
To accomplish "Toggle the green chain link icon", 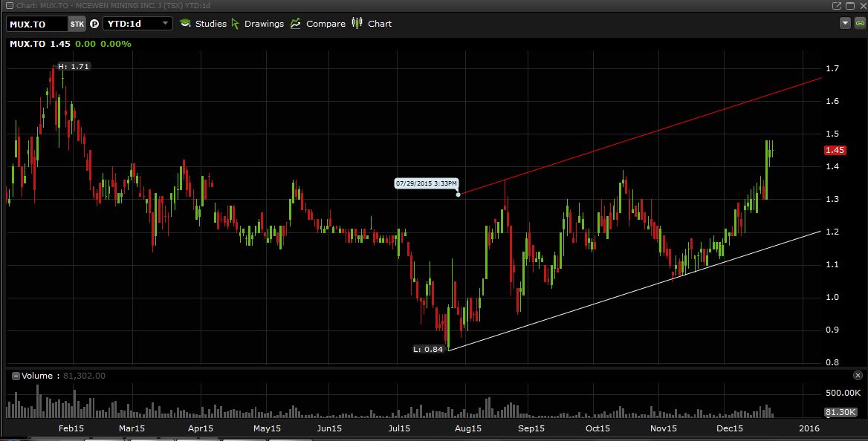I will [x=860, y=23].
